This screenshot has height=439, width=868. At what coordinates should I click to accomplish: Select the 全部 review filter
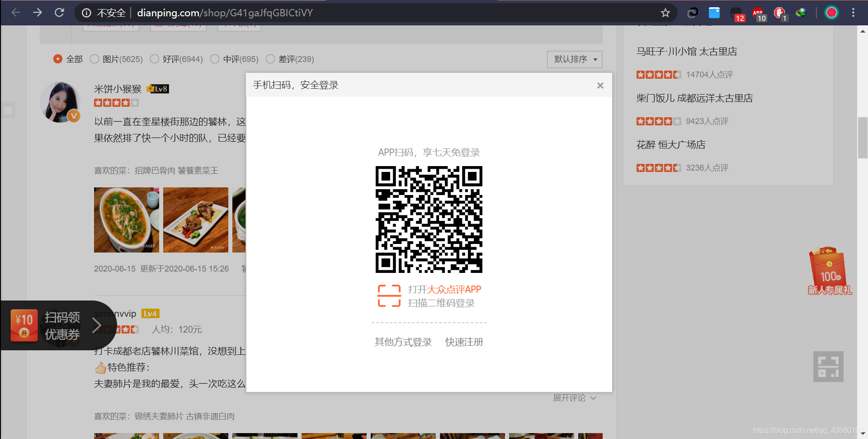click(x=68, y=59)
